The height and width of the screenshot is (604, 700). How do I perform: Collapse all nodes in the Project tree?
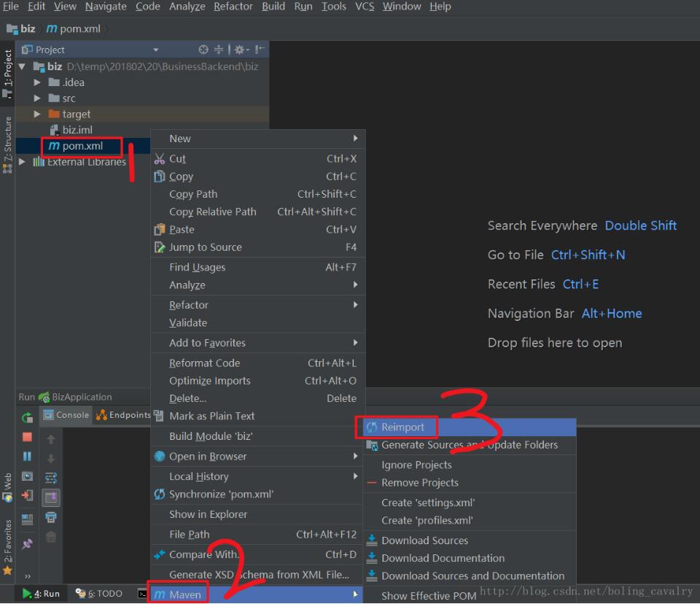point(219,50)
